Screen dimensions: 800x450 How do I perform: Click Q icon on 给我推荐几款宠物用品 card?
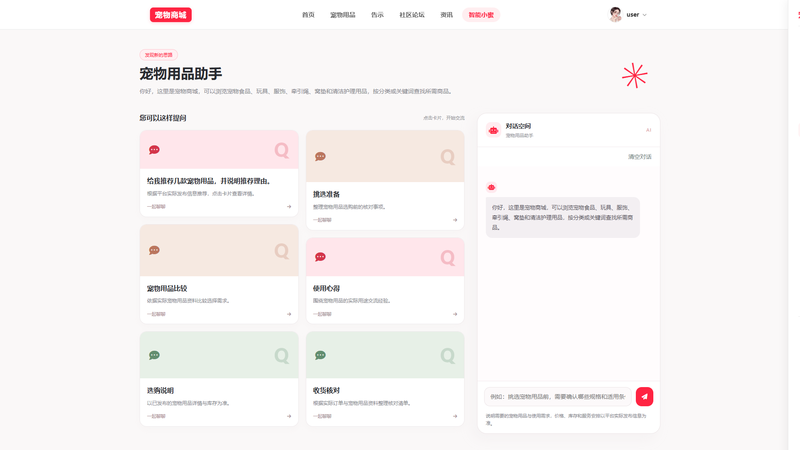tap(282, 150)
